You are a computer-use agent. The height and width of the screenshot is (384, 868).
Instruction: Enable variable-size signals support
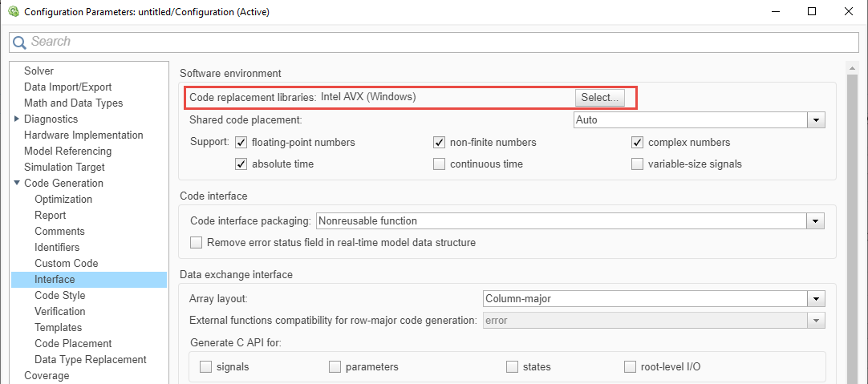637,164
